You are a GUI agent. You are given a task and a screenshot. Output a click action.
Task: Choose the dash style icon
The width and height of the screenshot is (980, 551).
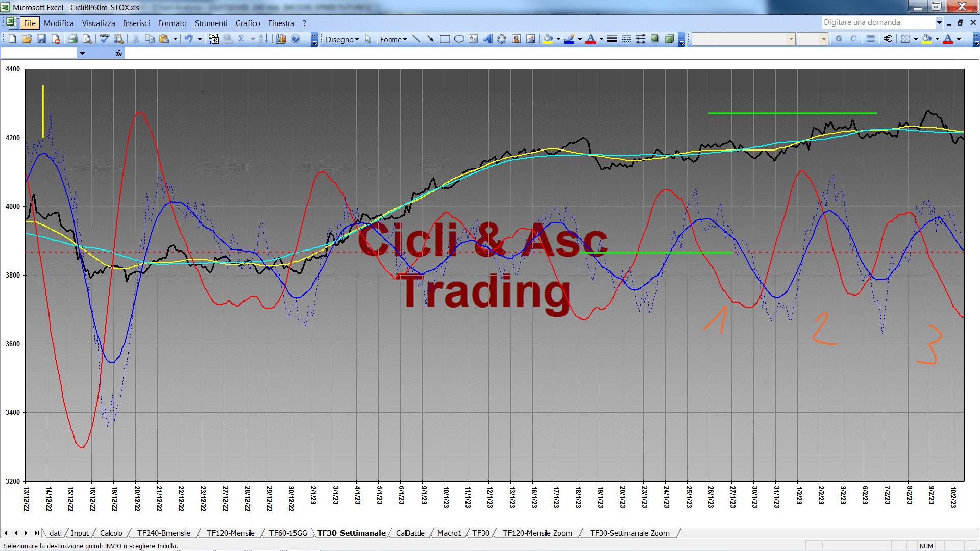click(x=626, y=39)
